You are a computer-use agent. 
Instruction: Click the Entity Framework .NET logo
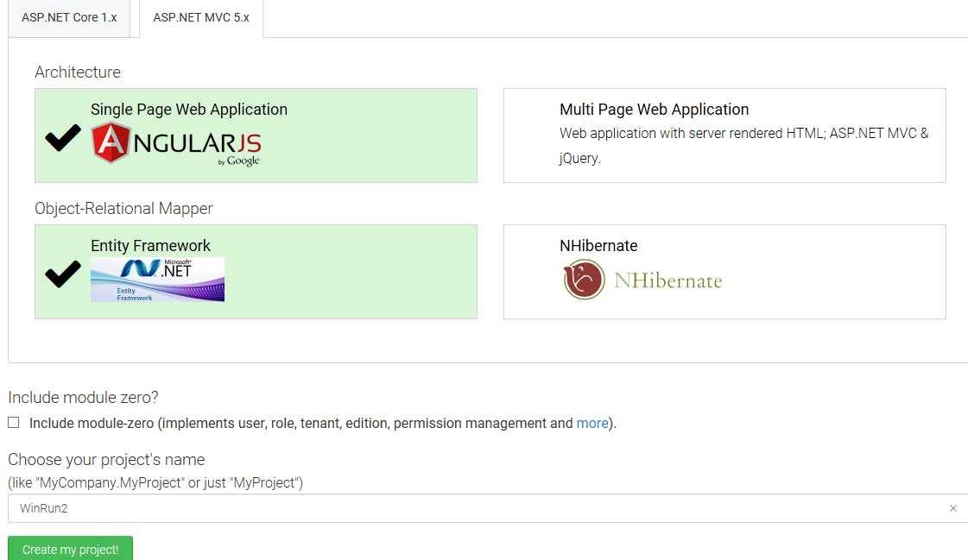point(157,280)
